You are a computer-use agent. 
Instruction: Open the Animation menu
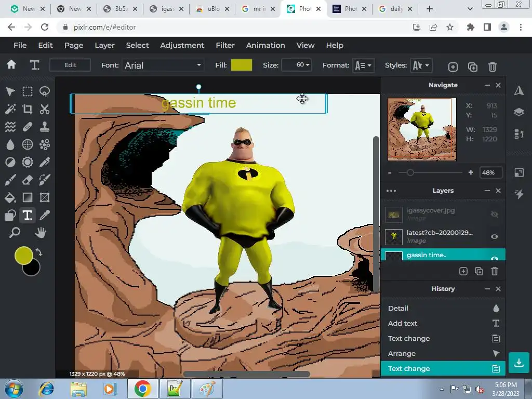click(265, 45)
